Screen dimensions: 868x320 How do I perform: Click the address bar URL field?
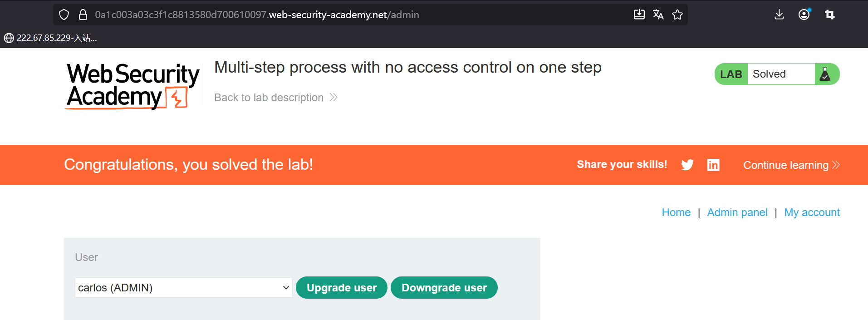[x=318, y=15]
